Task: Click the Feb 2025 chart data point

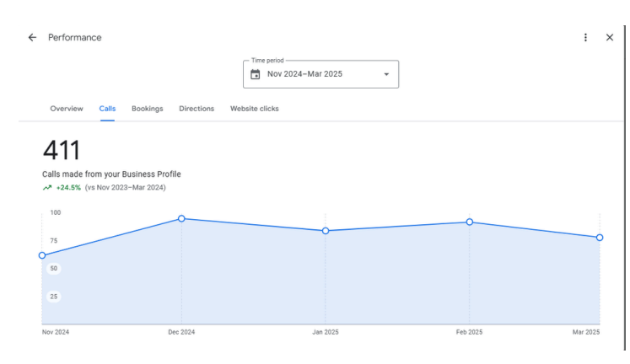Action: (x=470, y=222)
